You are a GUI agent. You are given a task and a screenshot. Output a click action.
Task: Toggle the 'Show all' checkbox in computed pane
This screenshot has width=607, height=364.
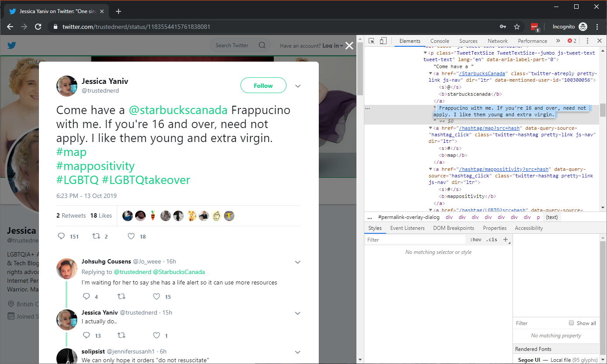coord(571,323)
